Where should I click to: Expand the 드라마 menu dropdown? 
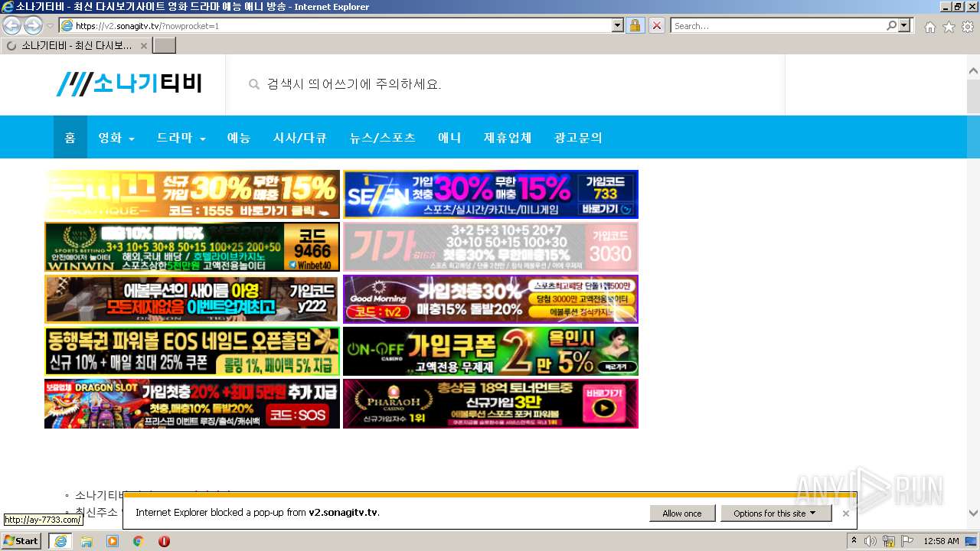181,138
